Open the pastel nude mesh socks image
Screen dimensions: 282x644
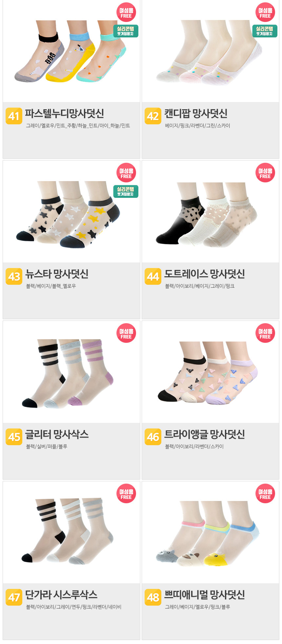pos(71,52)
